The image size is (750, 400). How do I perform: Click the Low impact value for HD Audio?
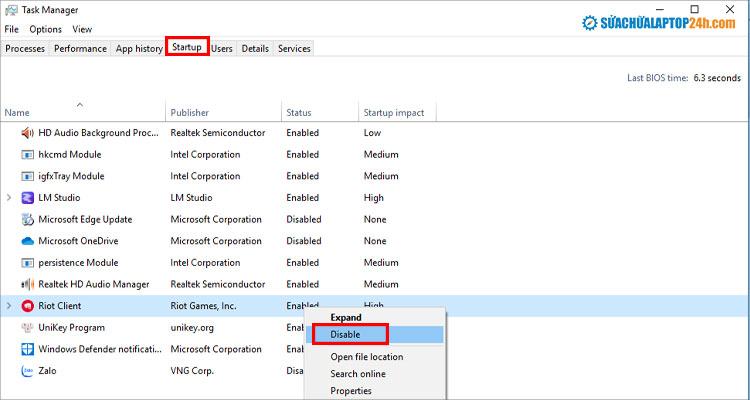click(372, 133)
